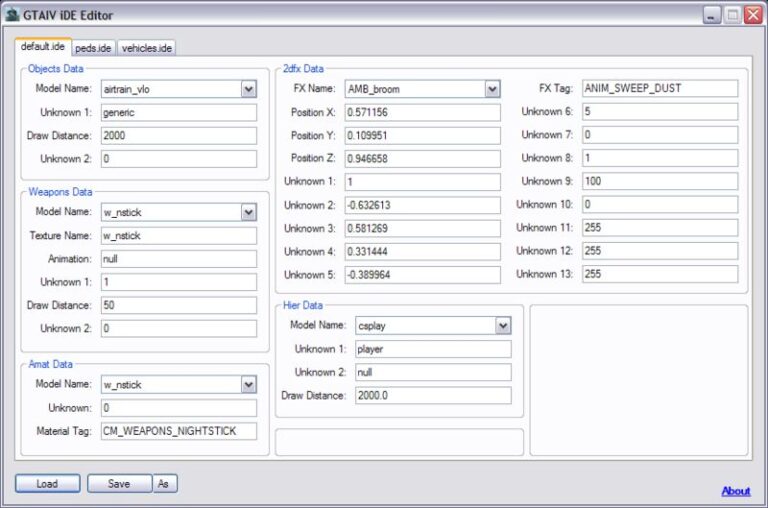The width and height of the screenshot is (768, 508).
Task: Click the As button beside Save
Action: tap(165, 484)
